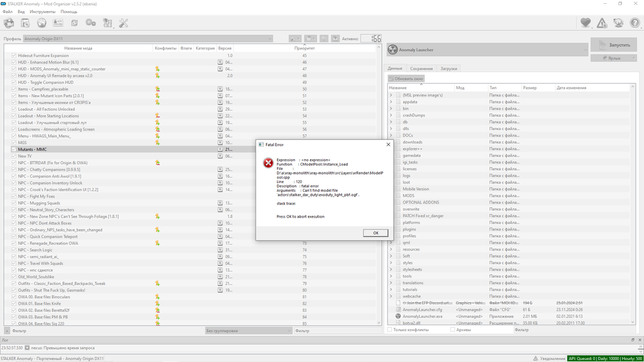Click the Обновить окно button
644x362 pixels.
click(406, 79)
